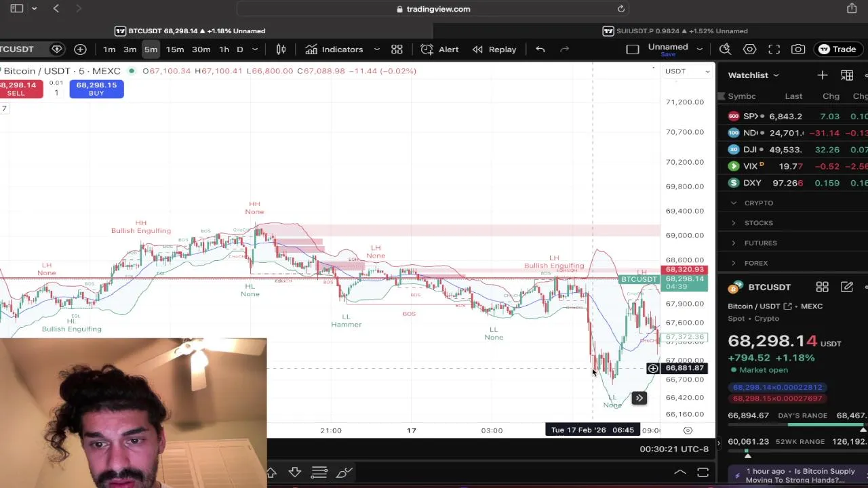This screenshot has width=868, height=488.
Task: Click the crosshair plus button on price axis
Action: (652, 368)
